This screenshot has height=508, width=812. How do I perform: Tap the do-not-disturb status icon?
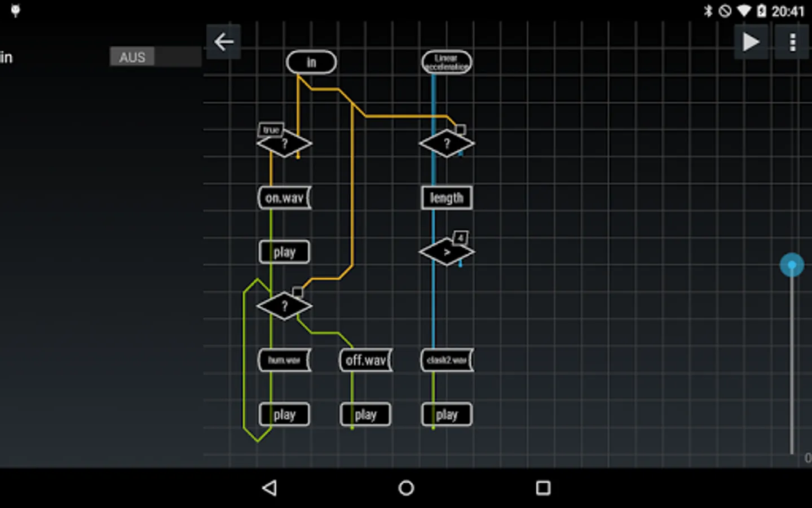point(725,11)
